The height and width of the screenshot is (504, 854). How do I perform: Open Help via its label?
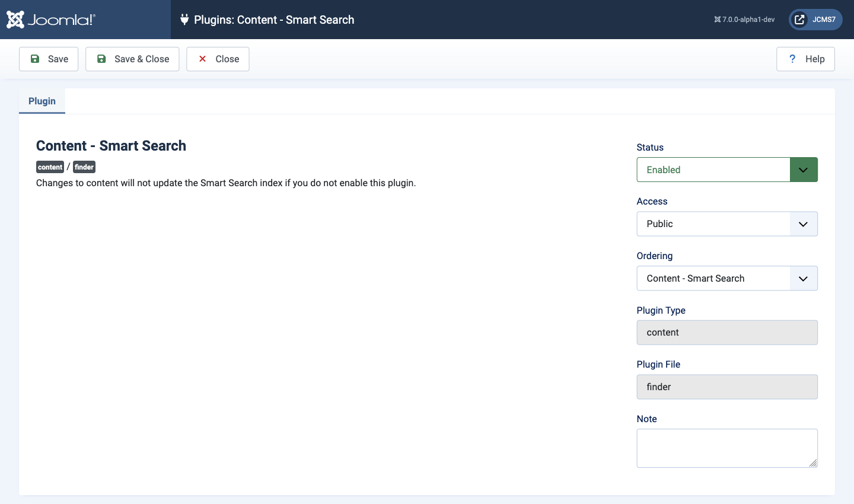815,59
